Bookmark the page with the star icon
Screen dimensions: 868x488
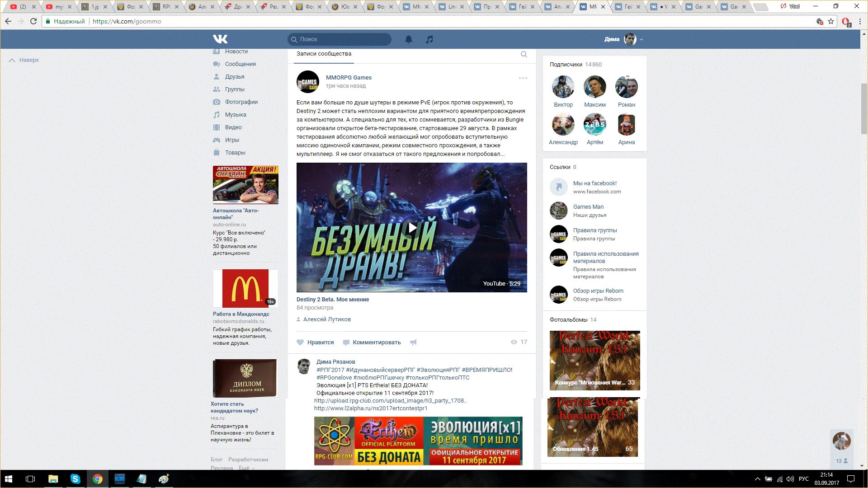click(x=831, y=21)
